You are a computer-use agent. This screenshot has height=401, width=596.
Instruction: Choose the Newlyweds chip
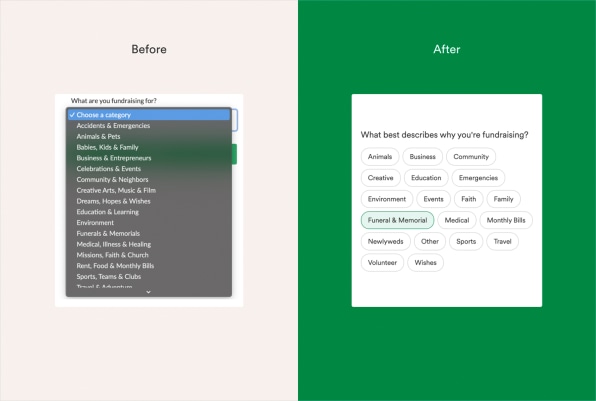(385, 241)
